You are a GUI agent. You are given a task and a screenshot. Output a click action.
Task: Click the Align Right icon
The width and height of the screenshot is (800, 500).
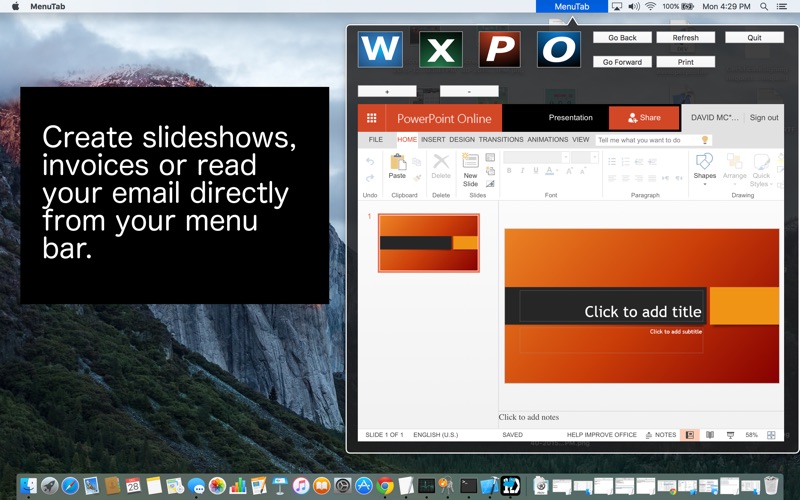[x=639, y=178]
